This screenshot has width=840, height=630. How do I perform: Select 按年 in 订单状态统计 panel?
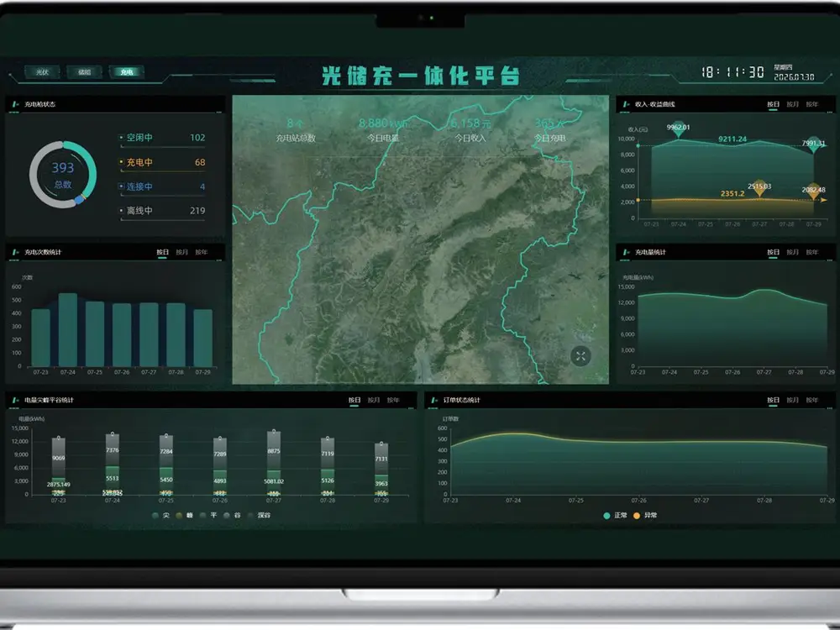pos(812,400)
